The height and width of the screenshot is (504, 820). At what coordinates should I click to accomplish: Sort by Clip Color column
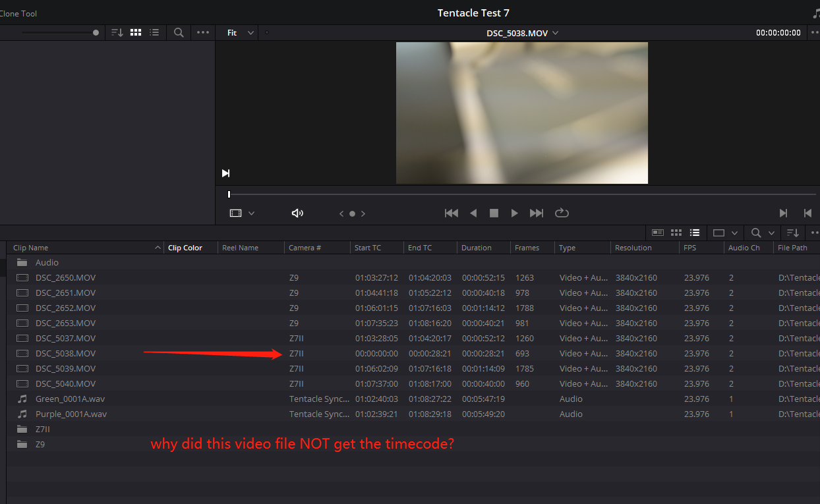[185, 248]
